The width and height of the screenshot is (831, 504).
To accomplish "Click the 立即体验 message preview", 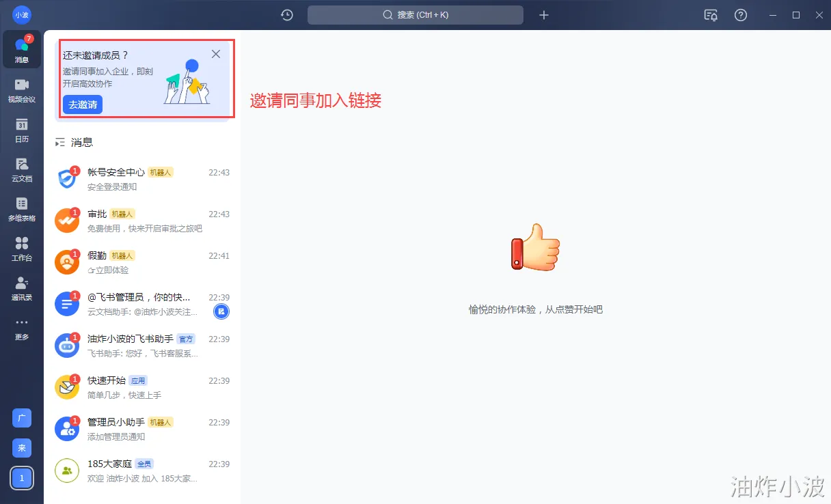I will point(108,270).
